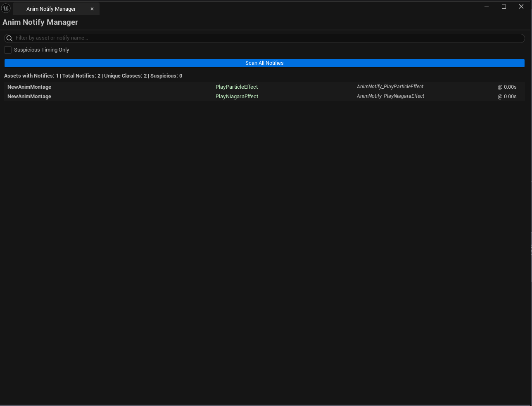Click the Scan All Notifies button
532x406 pixels.
coord(264,63)
